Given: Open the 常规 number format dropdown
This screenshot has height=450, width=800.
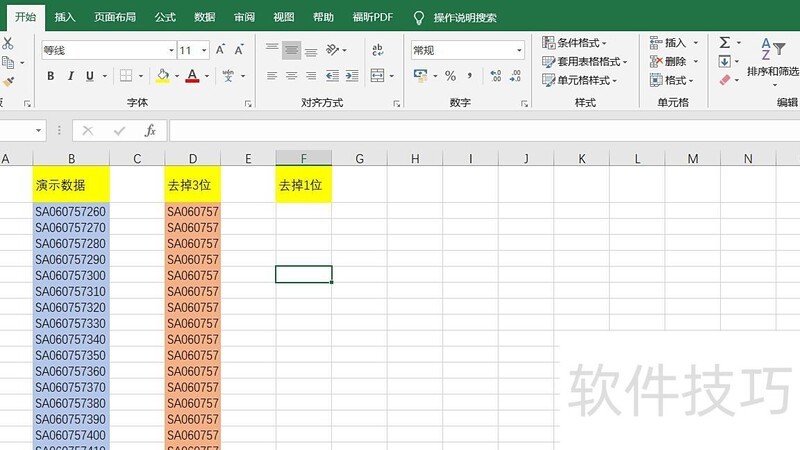Looking at the screenshot, I should [x=519, y=50].
